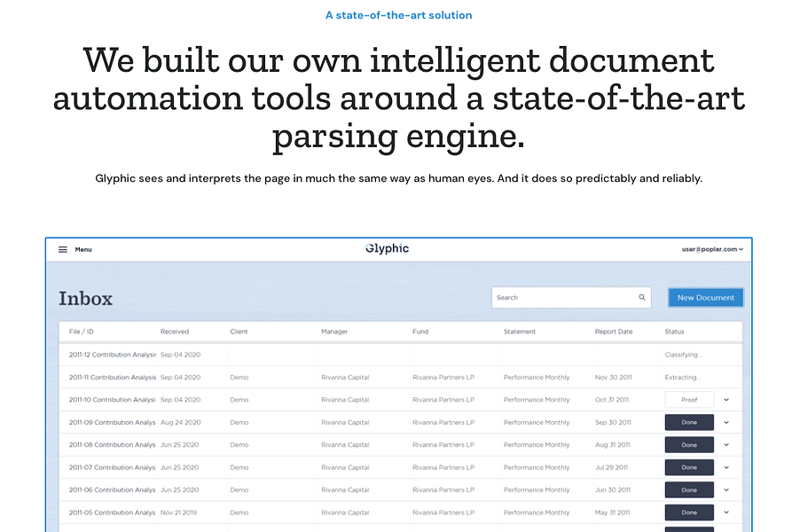Click Done button for 2011-05 row
Screen dimensions: 792x532
(689, 512)
